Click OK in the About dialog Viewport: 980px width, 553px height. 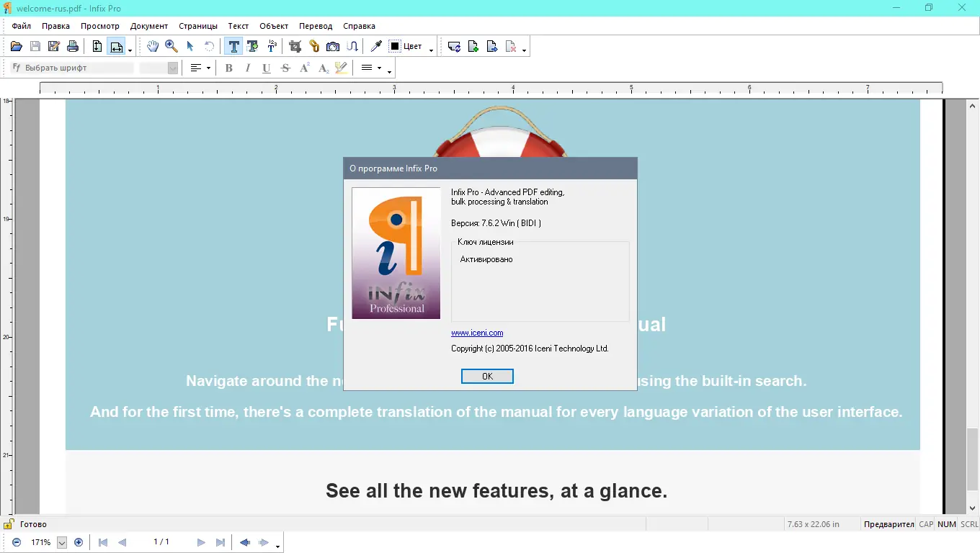click(x=487, y=377)
